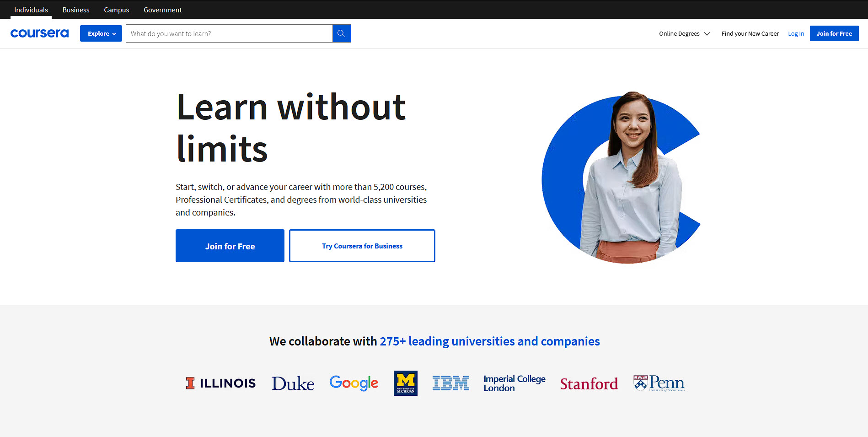Click the header Join for Free button
868x437 pixels.
834,33
